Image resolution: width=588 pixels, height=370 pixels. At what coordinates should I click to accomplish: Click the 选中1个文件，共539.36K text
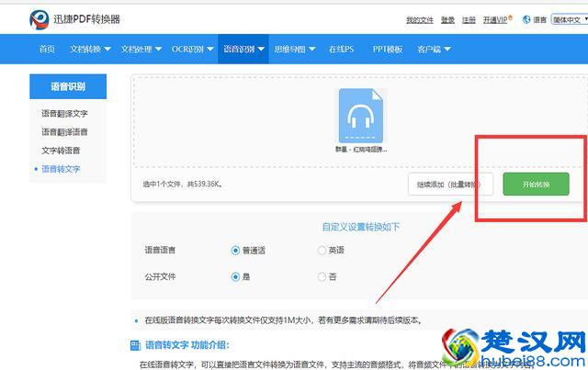tap(183, 184)
